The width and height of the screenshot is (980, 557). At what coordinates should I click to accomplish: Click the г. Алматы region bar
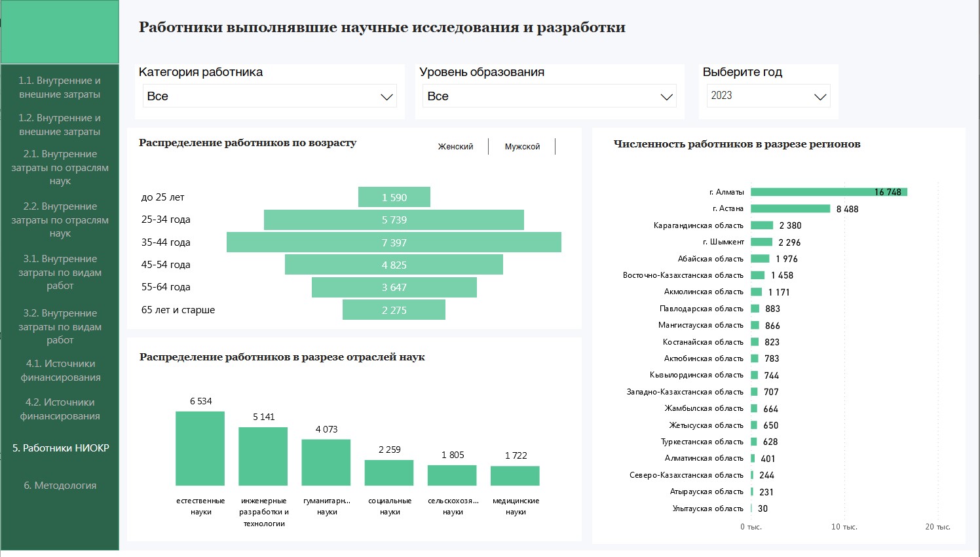pos(828,192)
